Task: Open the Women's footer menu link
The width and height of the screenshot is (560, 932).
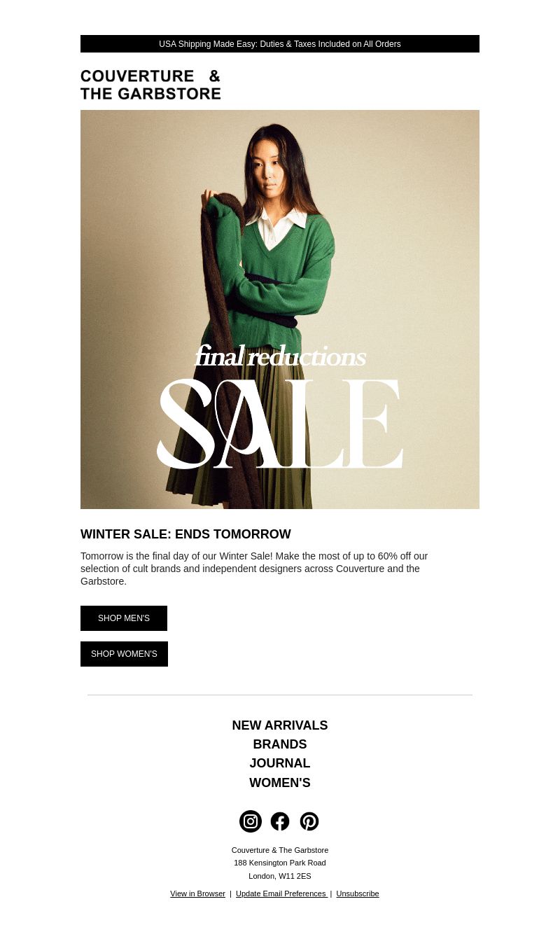Action: coord(280,783)
